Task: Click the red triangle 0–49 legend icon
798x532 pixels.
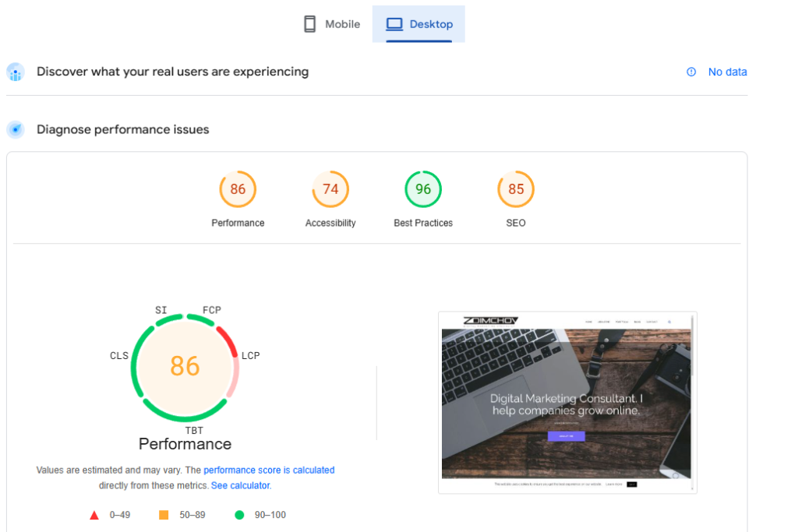Action: [x=94, y=515]
